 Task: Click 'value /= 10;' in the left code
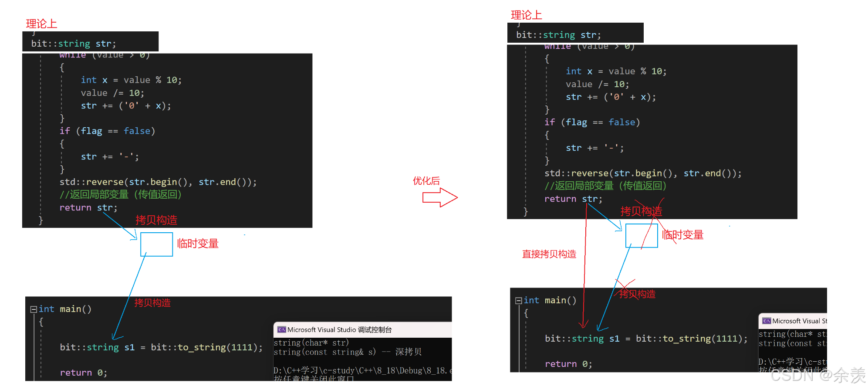(112, 93)
